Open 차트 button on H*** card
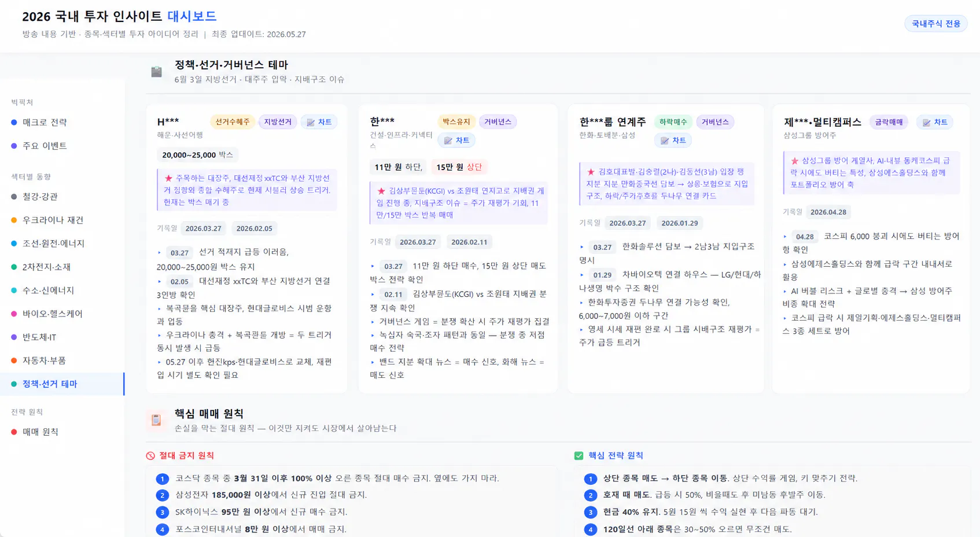The height and width of the screenshot is (537, 980). (319, 122)
